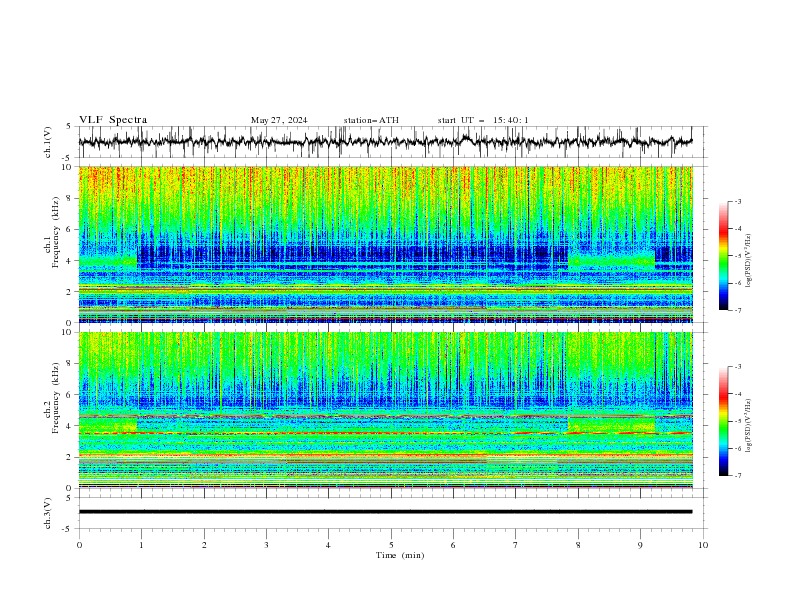Click the ch.3 flat black voltage trace
The image size is (792, 612).
pos(385,512)
